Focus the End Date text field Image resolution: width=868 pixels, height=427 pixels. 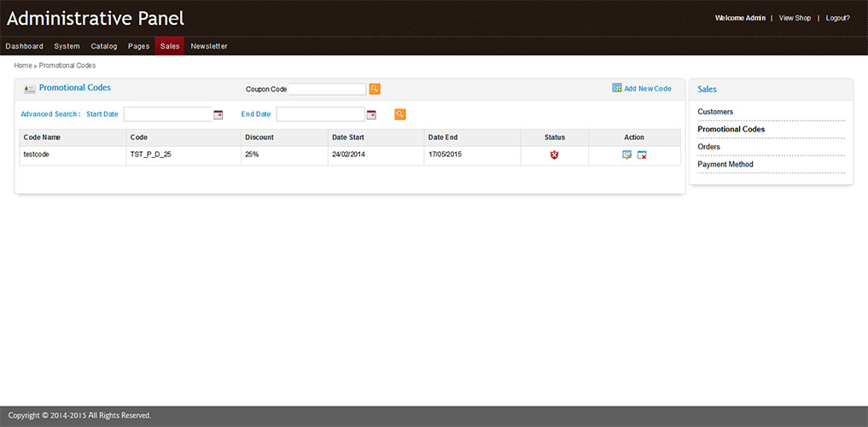[320, 114]
